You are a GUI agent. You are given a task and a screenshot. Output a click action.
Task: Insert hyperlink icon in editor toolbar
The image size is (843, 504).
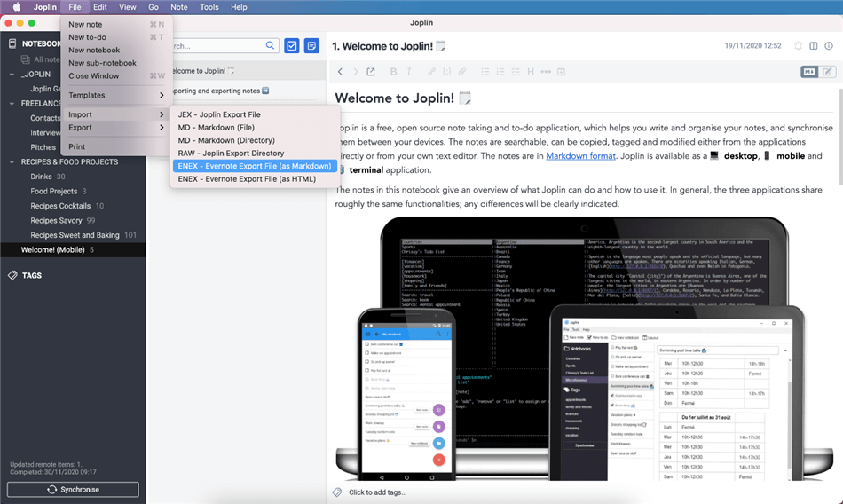coord(432,72)
